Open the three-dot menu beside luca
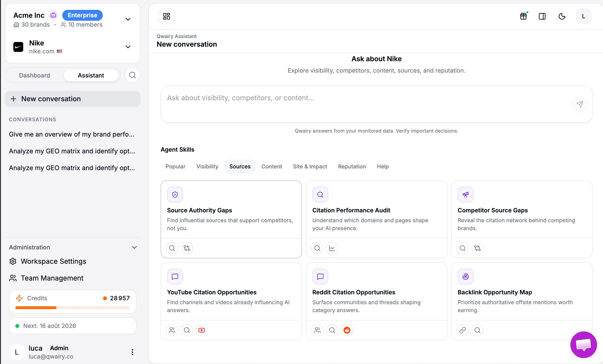Screen dimensions: 603x364 point(132,352)
